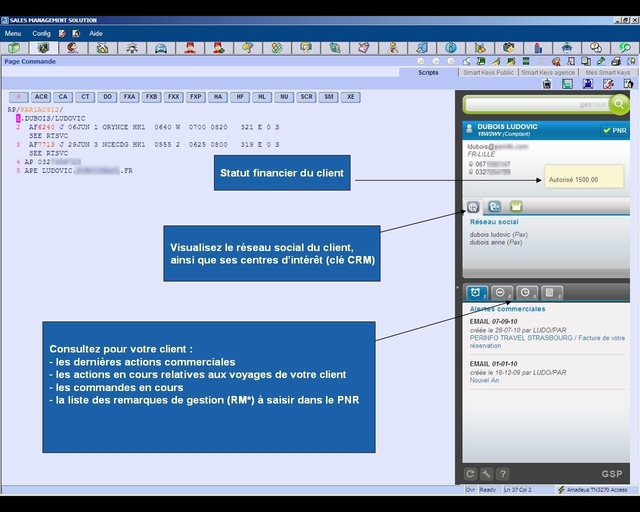This screenshot has height=512, width=640.
Task: Click the CA script button
Action: (63, 97)
